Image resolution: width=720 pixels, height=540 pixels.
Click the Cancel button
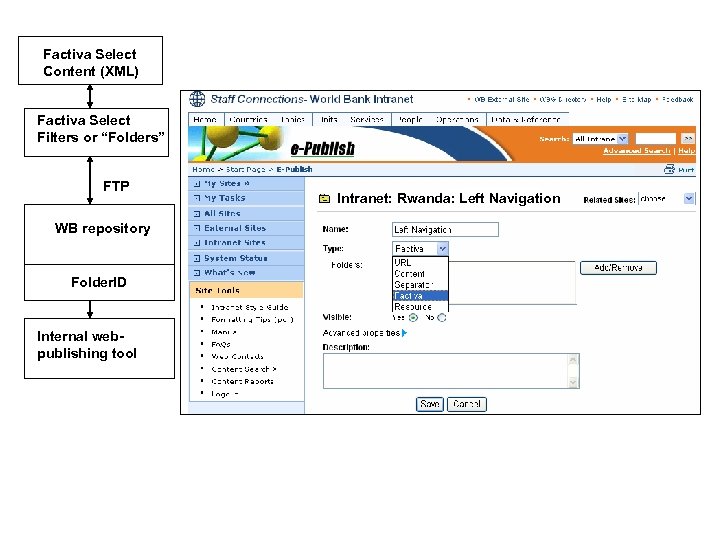point(467,404)
